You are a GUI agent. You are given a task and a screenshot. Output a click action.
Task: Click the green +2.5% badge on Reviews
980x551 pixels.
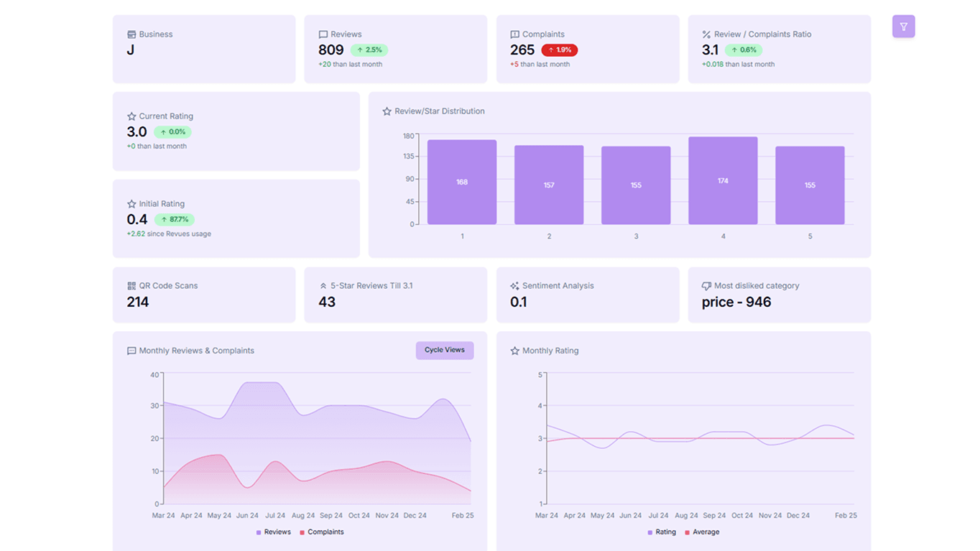coord(370,50)
